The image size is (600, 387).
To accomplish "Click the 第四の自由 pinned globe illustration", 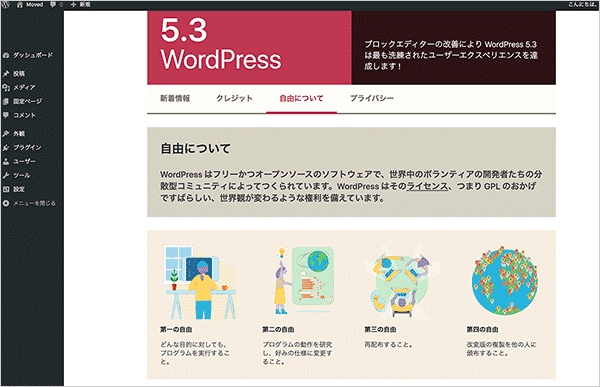I will 505,281.
